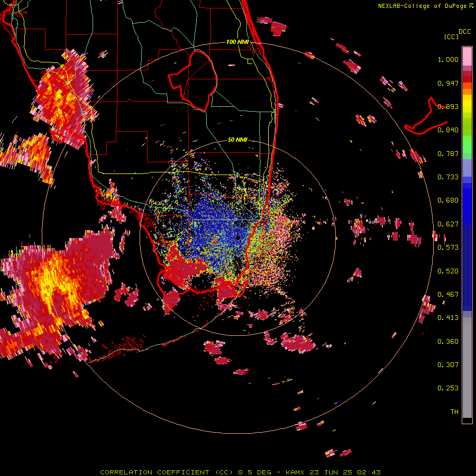Image resolution: width=476 pixels, height=476 pixels.
Task: Click the [CC] units label
Action: click(x=451, y=36)
